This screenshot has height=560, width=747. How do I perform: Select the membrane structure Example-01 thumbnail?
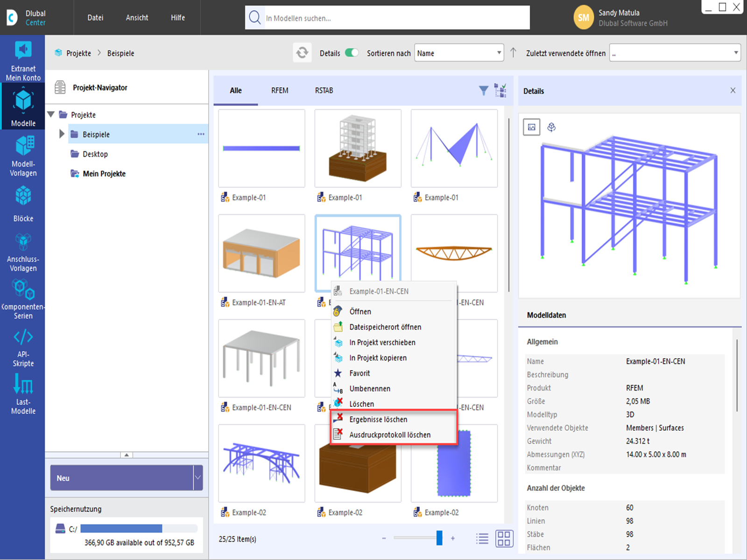454,148
